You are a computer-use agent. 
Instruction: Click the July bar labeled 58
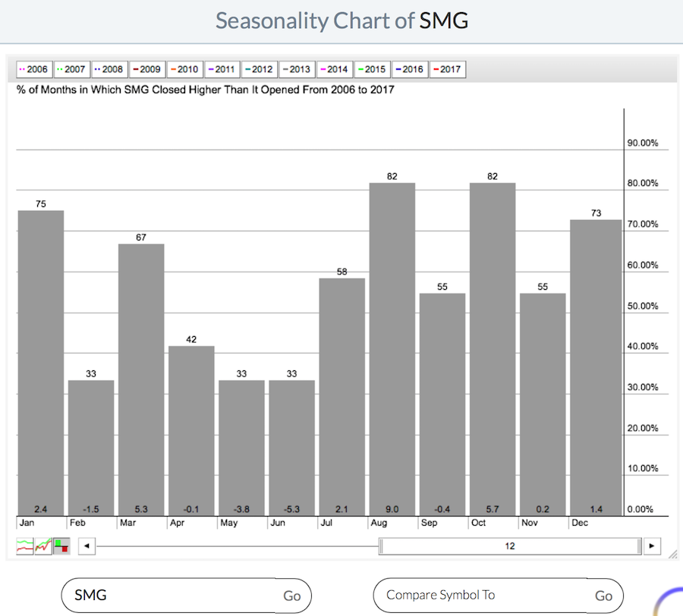click(342, 397)
